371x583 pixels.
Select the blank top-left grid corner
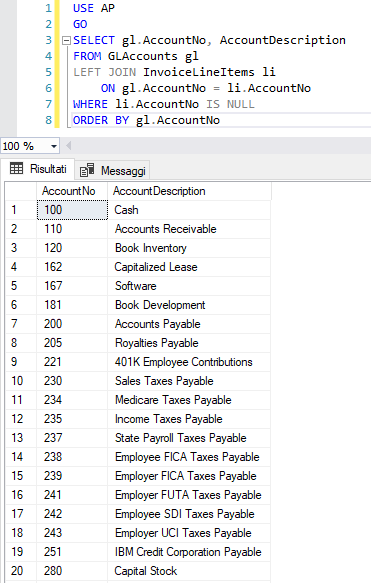click(x=21, y=191)
